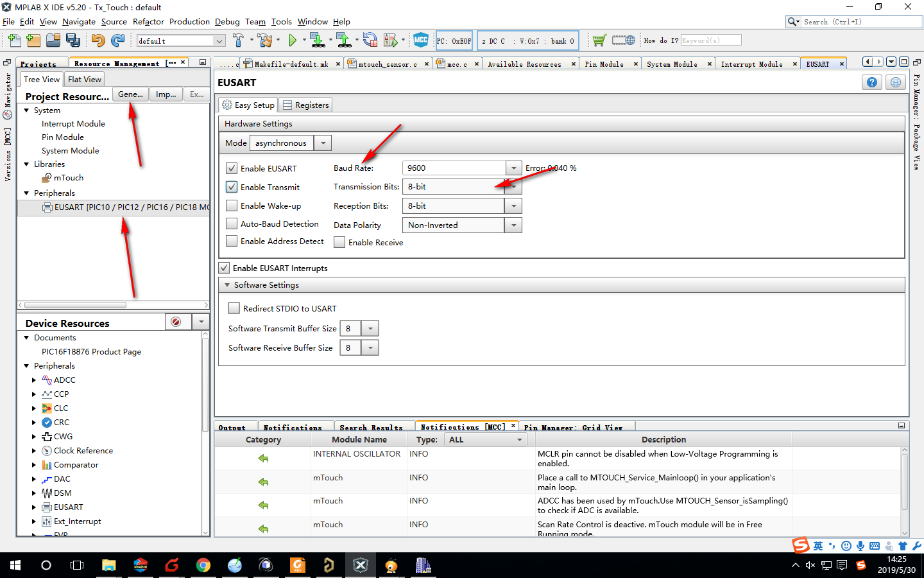
Task: Click the New Project toolbar icon
Action: [x=33, y=40]
